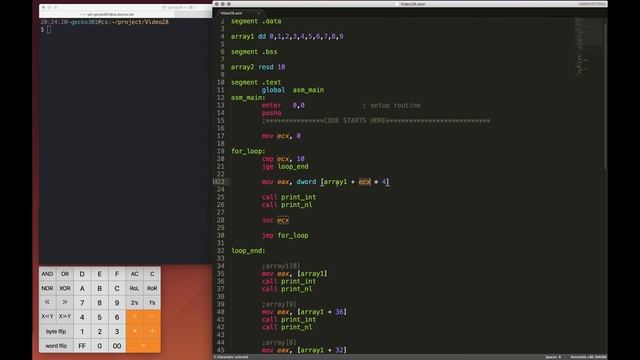The width and height of the screenshot is (640, 360).
Task: Click the 'jmp for_loop' code line
Action: pyautogui.click(x=285, y=236)
